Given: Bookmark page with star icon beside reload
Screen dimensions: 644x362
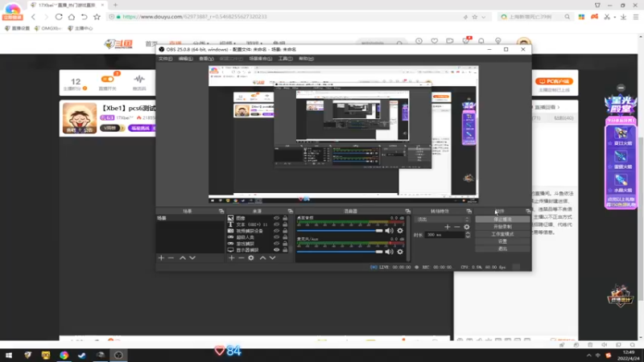Looking at the screenshot, I should point(97,17).
